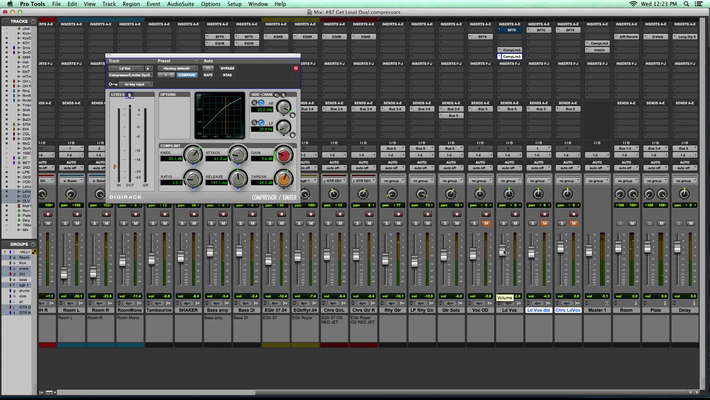Click the Tracks list options button
Image resolution: width=710 pixels, height=400 pixels.
click(x=33, y=21)
